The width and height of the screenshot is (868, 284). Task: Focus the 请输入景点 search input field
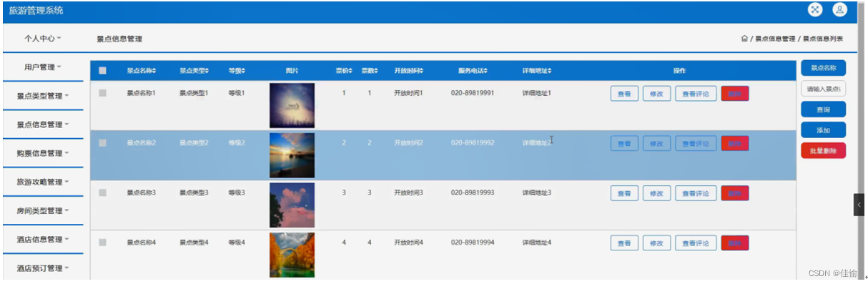(824, 89)
